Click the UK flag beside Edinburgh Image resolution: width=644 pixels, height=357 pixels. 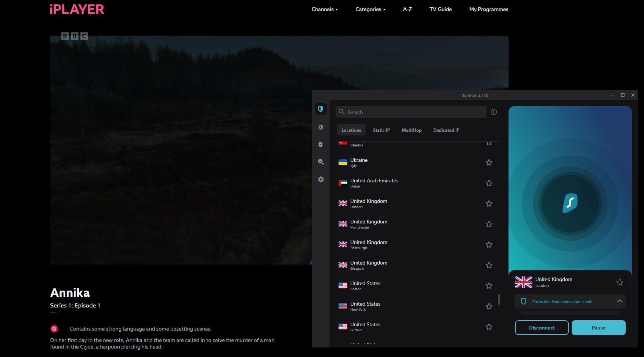(343, 244)
